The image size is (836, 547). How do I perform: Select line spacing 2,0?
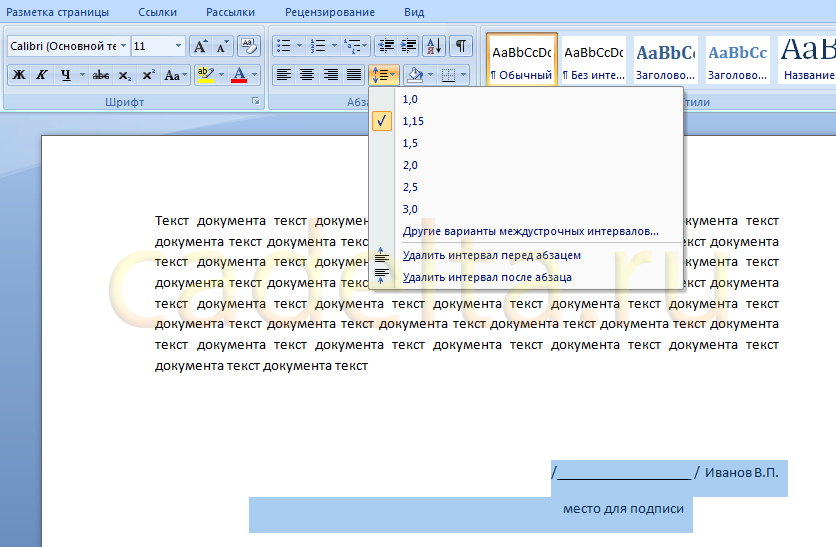(x=526, y=165)
